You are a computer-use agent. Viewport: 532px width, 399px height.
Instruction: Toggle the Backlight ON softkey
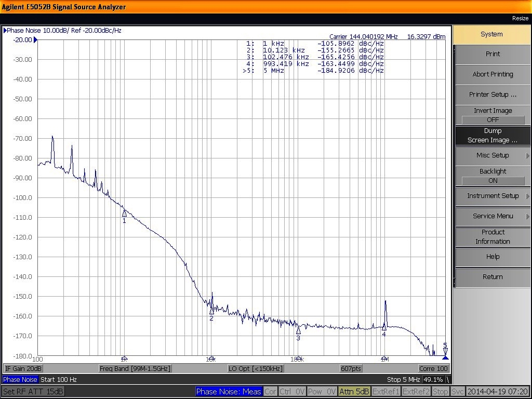493,176
